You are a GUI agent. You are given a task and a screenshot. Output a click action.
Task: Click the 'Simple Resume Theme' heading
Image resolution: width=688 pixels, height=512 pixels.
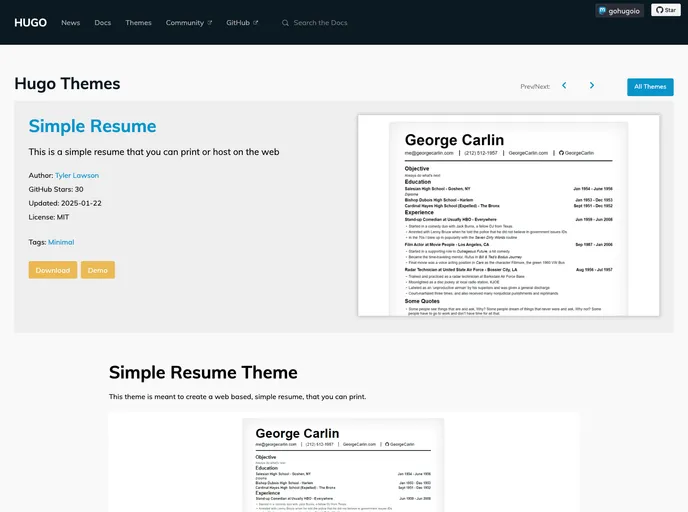pyautogui.click(x=203, y=372)
